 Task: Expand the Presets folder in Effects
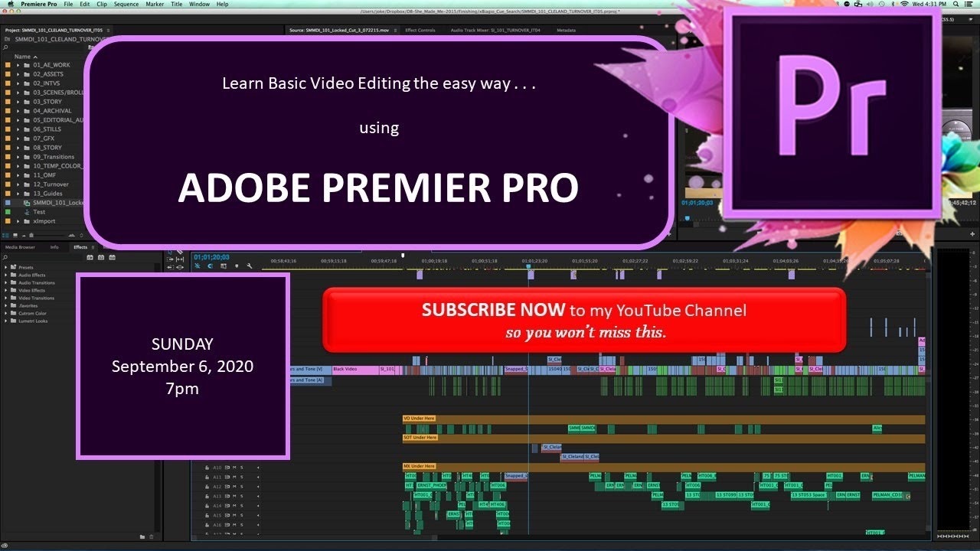(x=5, y=267)
